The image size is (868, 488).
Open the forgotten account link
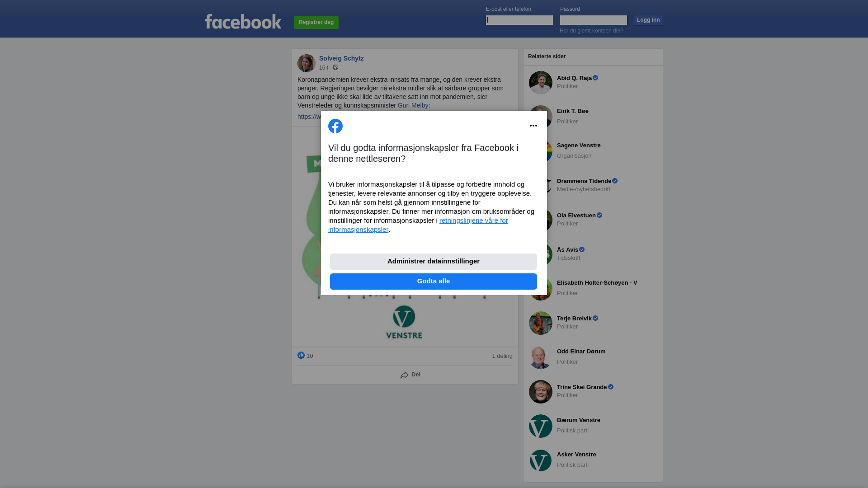[591, 31]
